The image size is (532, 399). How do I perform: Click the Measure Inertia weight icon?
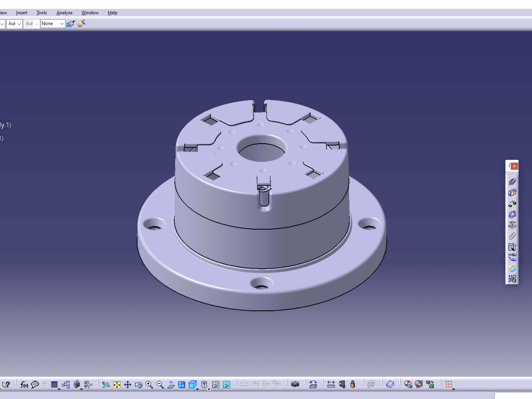353,385
